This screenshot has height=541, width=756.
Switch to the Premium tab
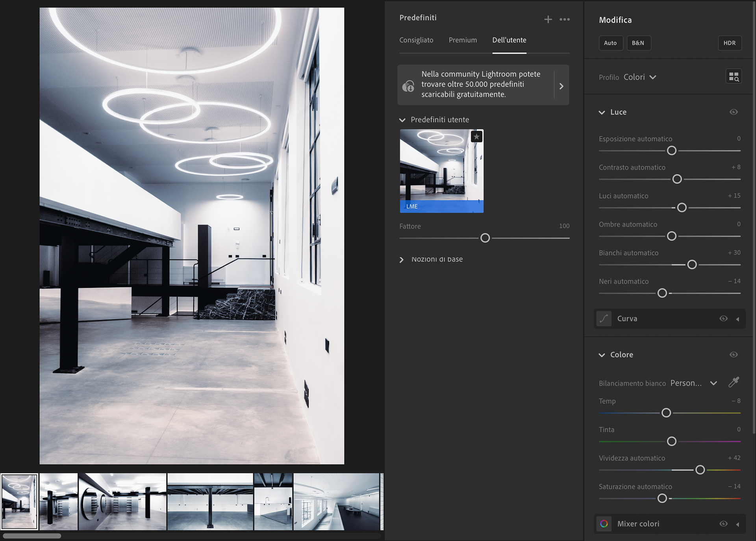click(463, 40)
